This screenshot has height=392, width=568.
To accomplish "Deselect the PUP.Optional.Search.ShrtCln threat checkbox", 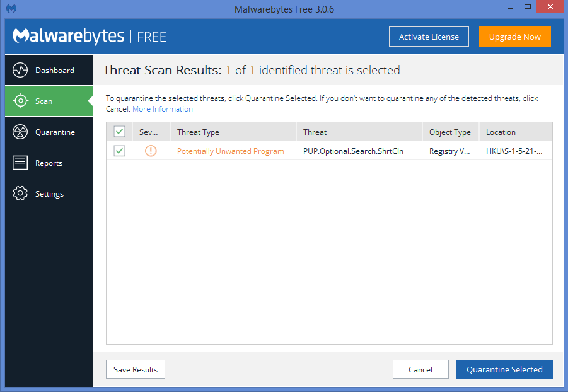I will 119,151.
